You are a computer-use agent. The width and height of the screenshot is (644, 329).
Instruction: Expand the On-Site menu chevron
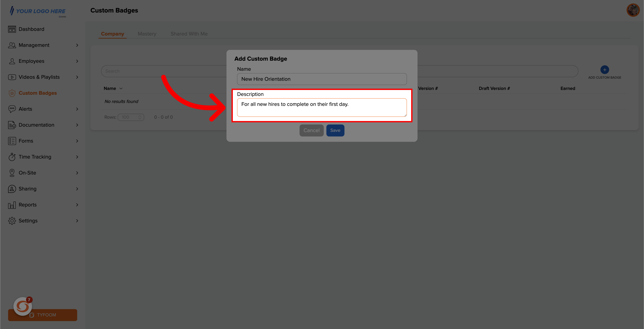click(x=77, y=173)
